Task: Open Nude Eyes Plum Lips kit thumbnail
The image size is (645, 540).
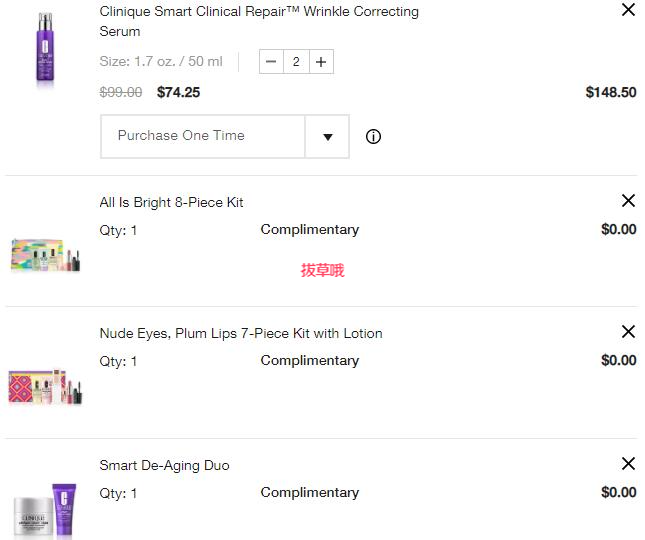Action: (45, 387)
